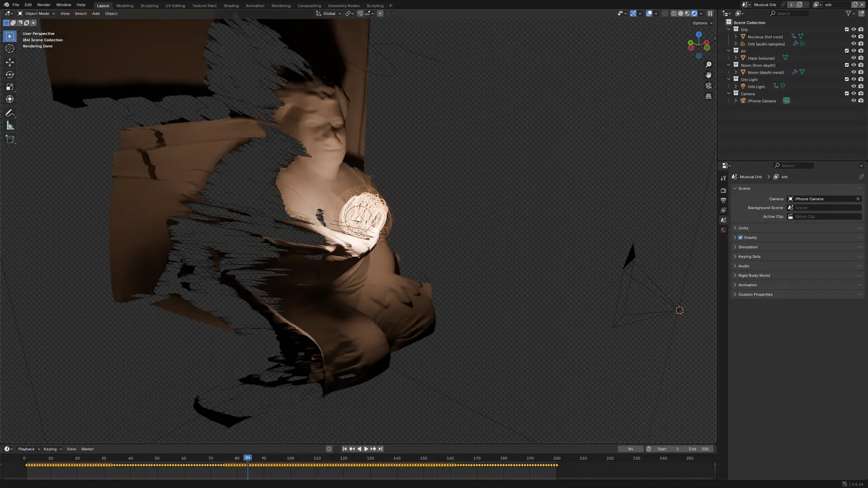Open the Render menu
This screenshot has width=868, height=488.
pyautogui.click(x=43, y=5)
